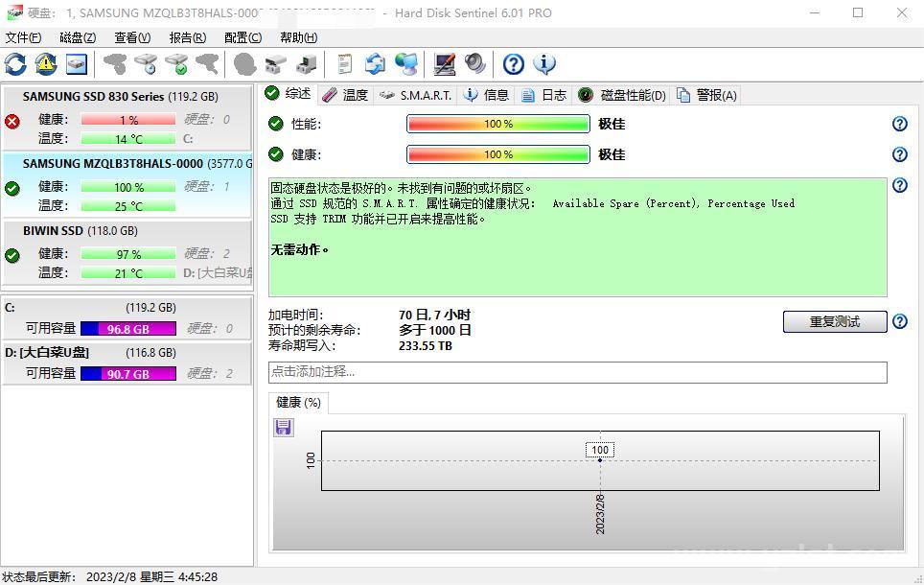924x585 pixels.
Task: Click the 100 data point label on graph
Action: (600, 450)
